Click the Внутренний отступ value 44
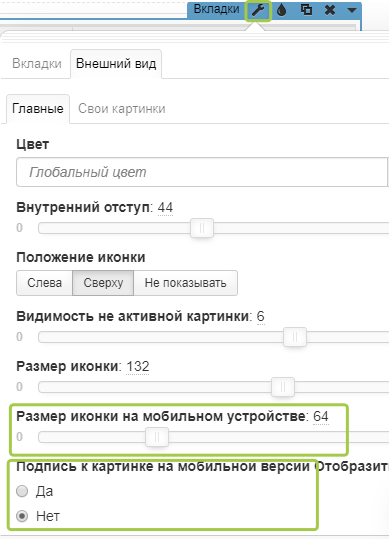Viewport: 389px width, 539px height. [x=165, y=208]
